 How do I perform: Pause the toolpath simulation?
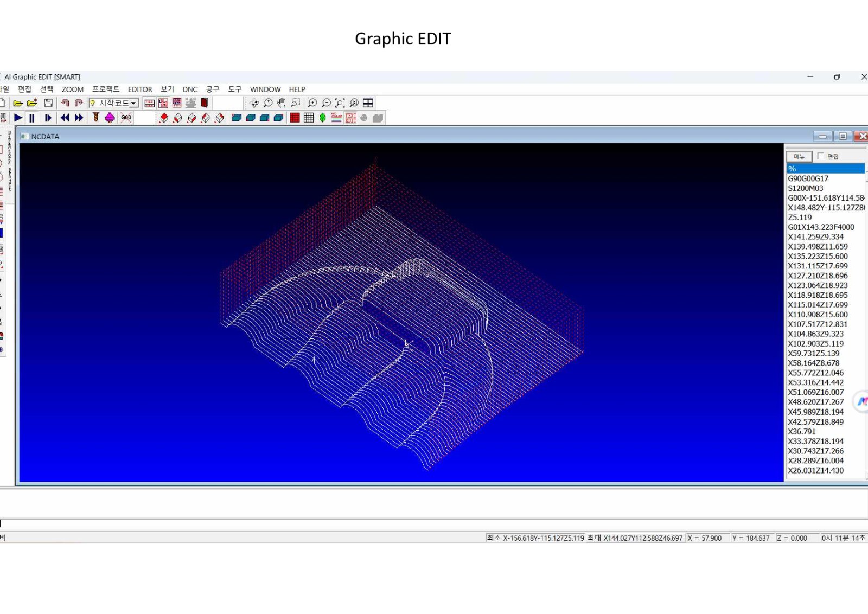tap(32, 118)
